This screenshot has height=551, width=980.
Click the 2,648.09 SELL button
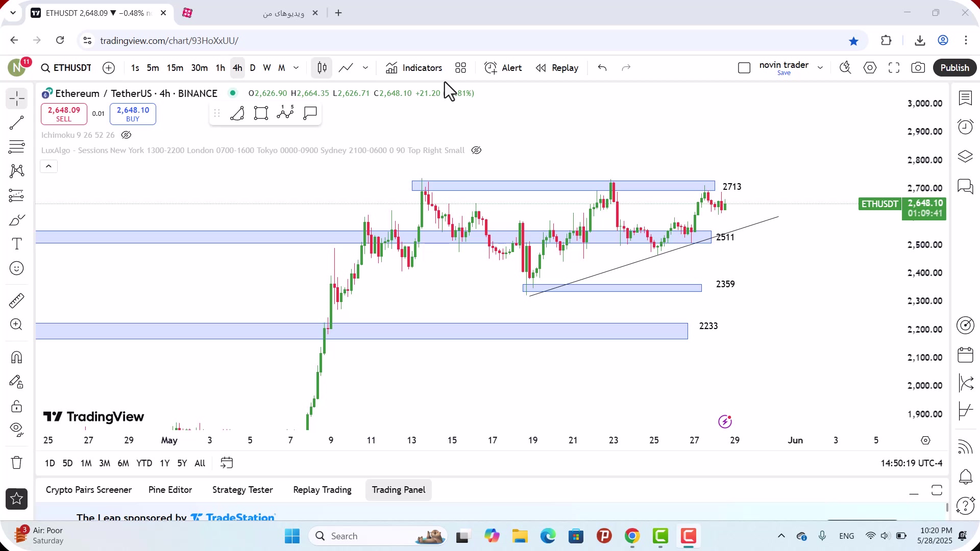click(64, 114)
